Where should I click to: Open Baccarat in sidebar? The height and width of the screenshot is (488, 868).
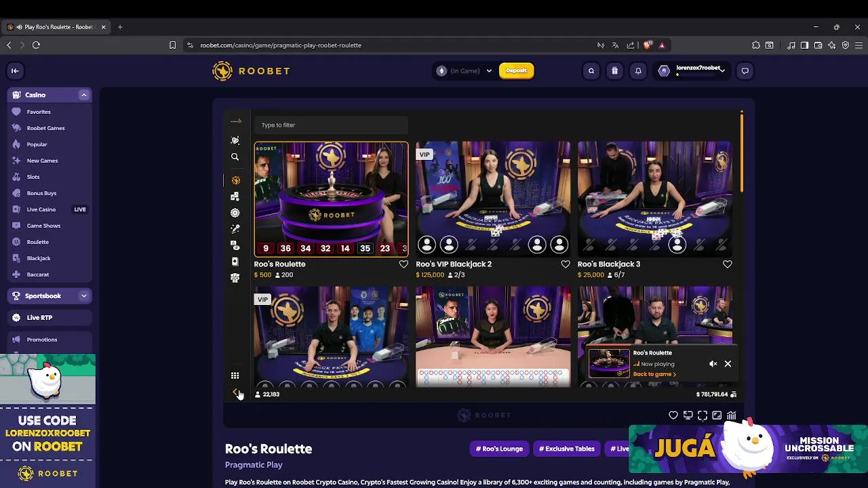(x=38, y=274)
